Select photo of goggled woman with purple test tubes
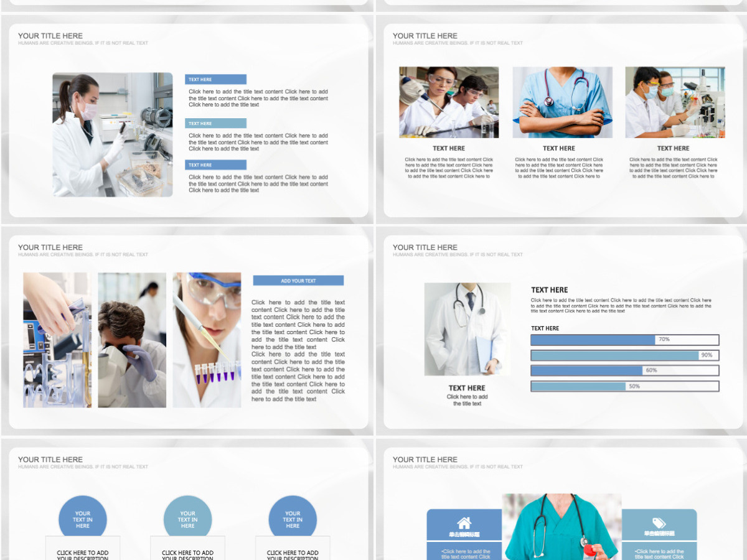The width and height of the screenshot is (747, 560). 207,340
